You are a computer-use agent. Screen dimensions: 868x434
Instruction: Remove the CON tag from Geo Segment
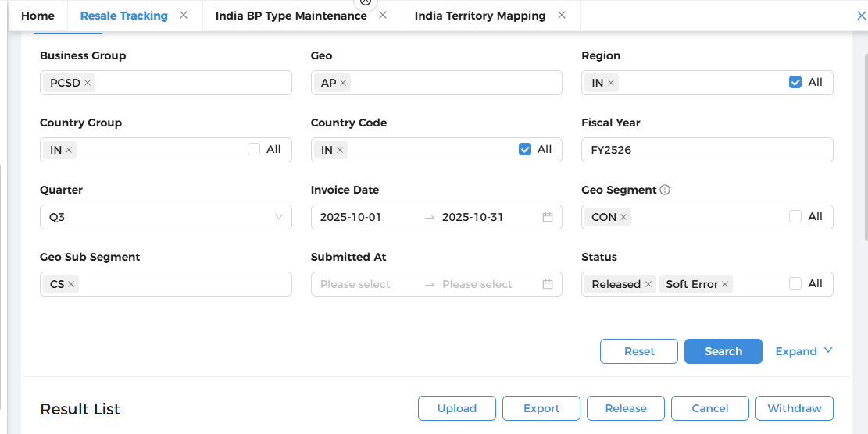[x=623, y=217]
